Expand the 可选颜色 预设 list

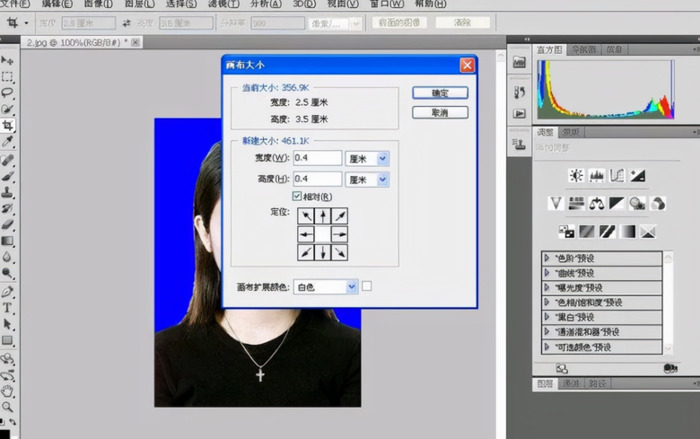(547, 347)
